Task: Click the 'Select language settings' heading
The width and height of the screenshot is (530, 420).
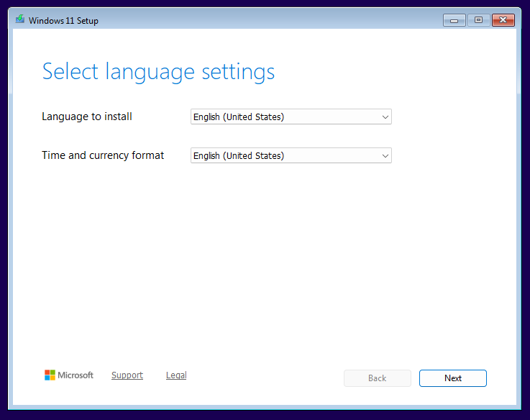Action: point(158,72)
